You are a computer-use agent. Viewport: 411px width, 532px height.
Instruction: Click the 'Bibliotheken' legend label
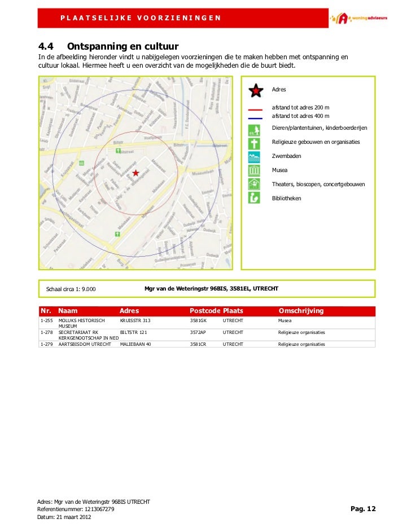pyautogui.click(x=286, y=199)
